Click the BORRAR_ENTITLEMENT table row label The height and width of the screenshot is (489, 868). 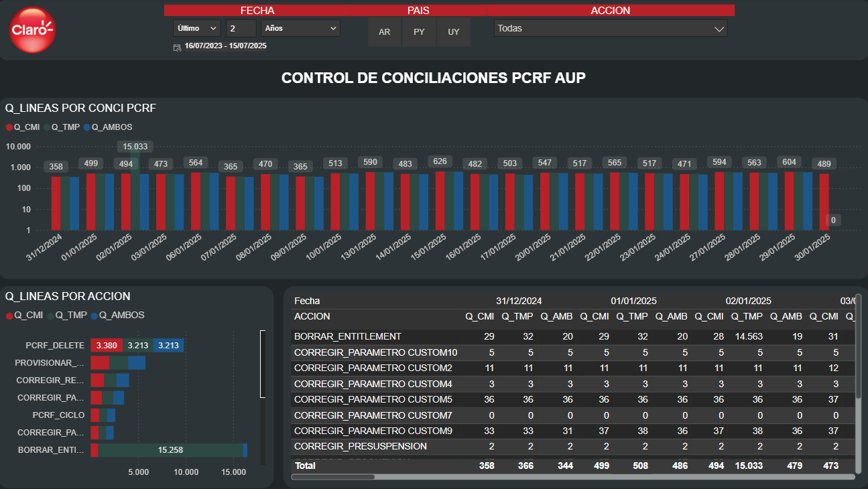coord(348,336)
